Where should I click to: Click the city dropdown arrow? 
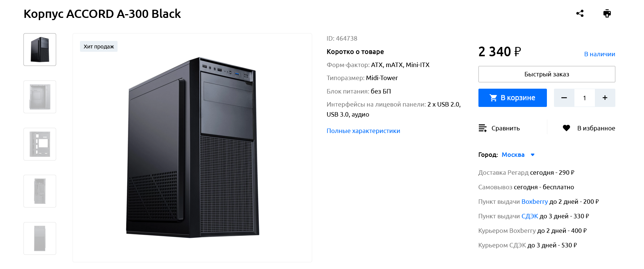532,155
